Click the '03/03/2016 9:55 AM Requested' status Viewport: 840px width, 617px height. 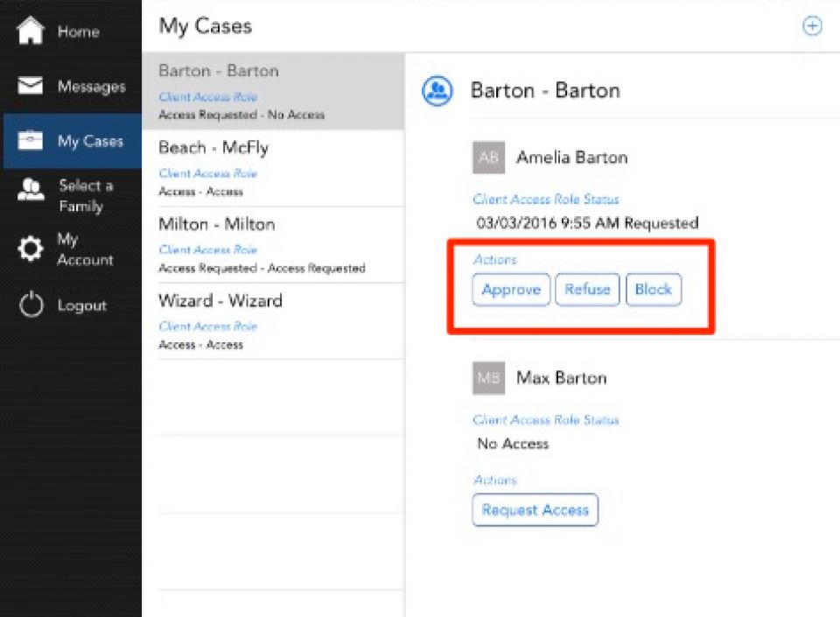tap(587, 223)
